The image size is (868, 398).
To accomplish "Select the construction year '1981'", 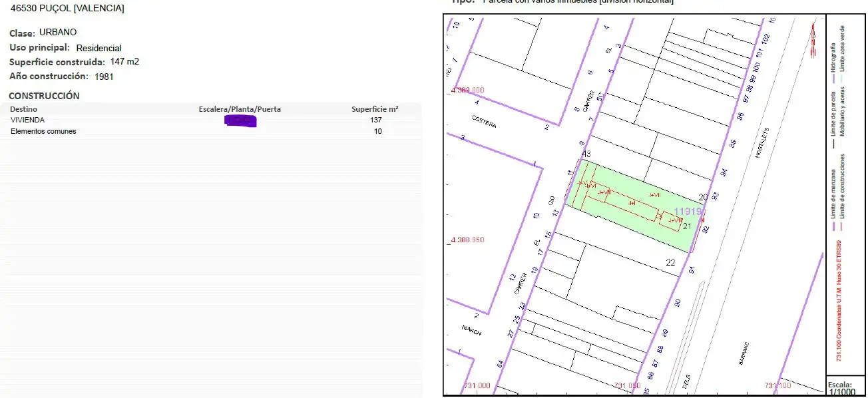I will tap(105, 77).
